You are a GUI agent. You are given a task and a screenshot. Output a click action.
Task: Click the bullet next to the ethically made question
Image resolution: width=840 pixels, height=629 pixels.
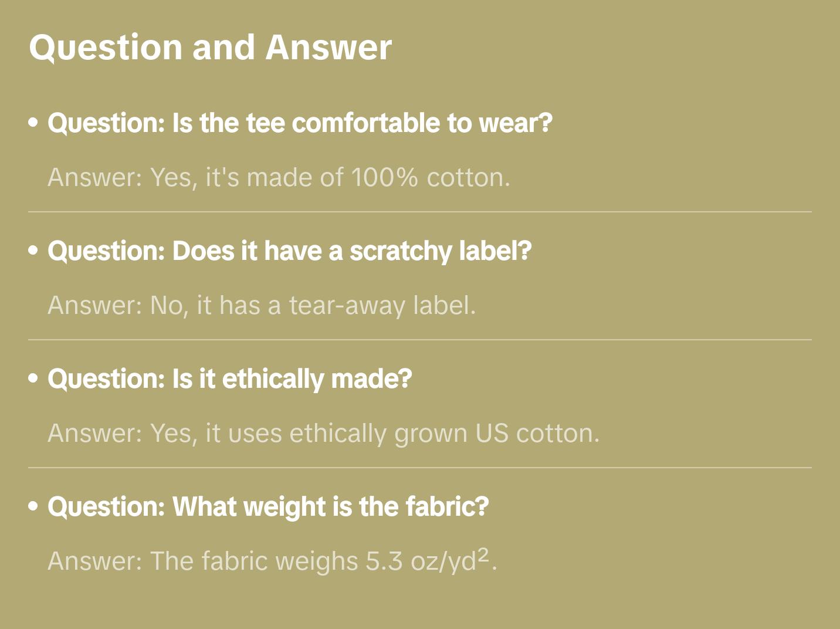point(33,379)
